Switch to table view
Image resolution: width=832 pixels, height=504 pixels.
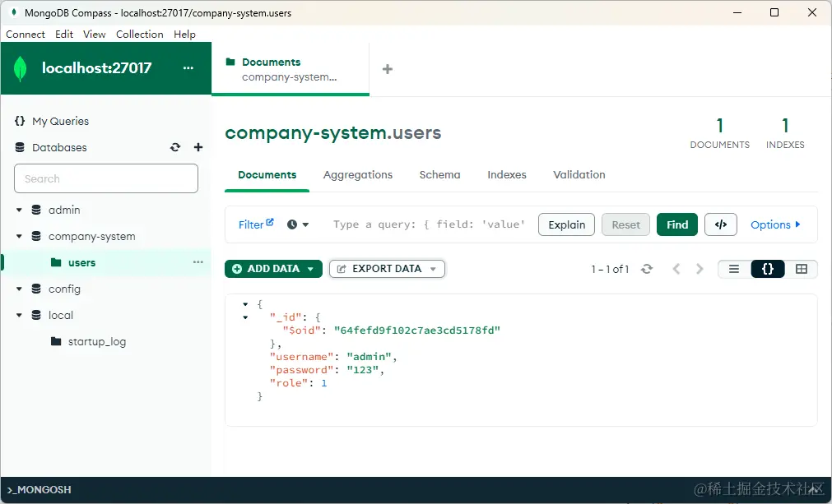coord(802,269)
